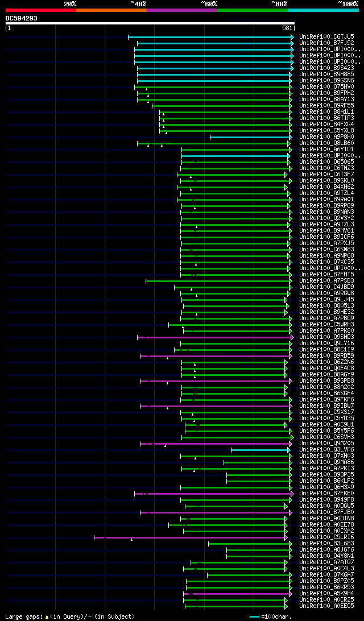Screen dimensions: 364x621
Task: Click the =100char. scale legend
Action: click(x=271, y=616)
